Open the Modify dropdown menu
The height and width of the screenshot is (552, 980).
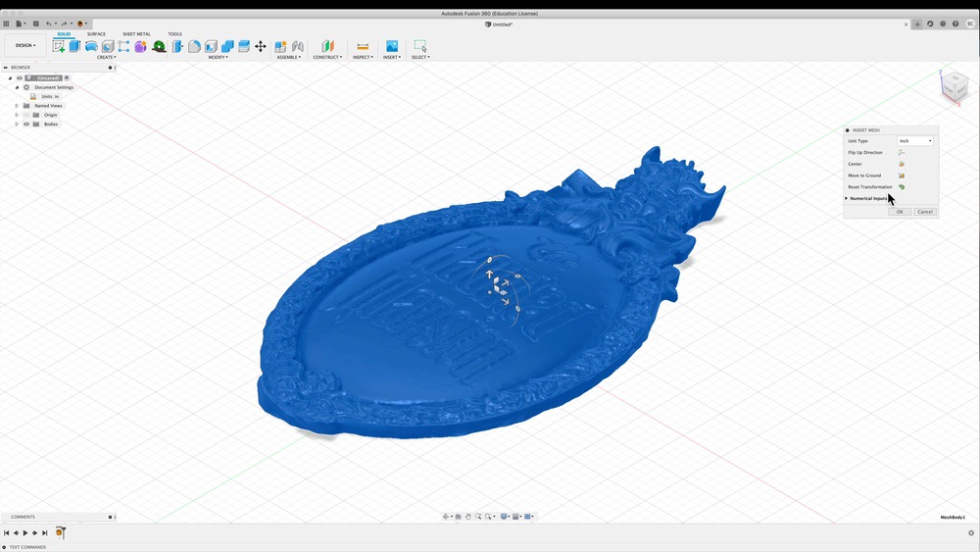219,58
